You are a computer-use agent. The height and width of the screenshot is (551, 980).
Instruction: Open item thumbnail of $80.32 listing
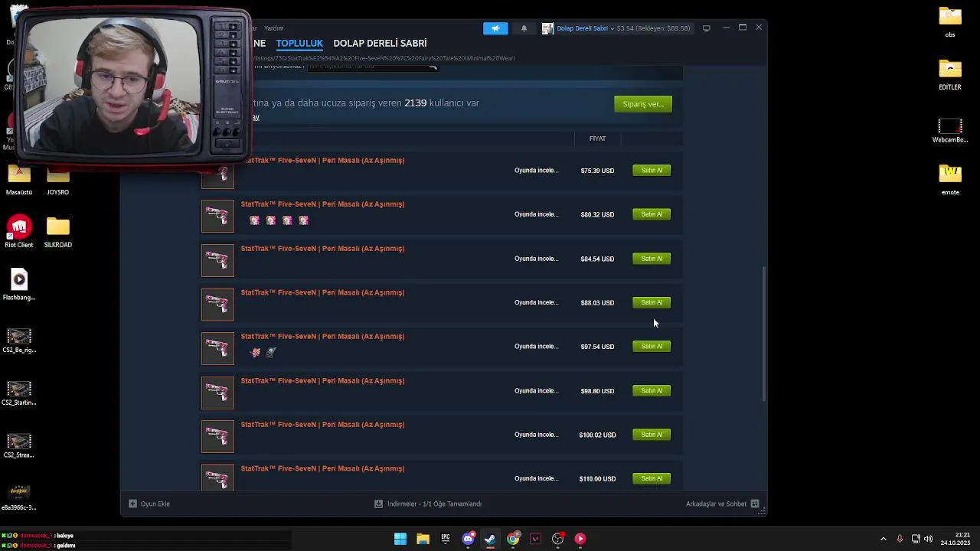point(217,217)
